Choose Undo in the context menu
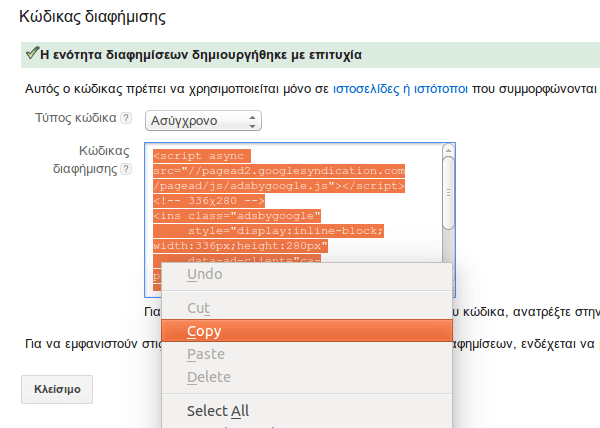 pyautogui.click(x=307, y=274)
